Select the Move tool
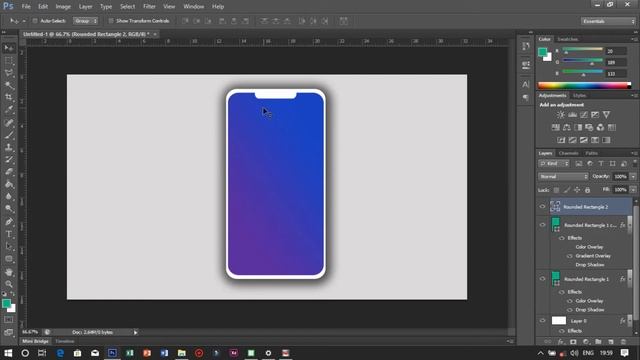 (9, 48)
